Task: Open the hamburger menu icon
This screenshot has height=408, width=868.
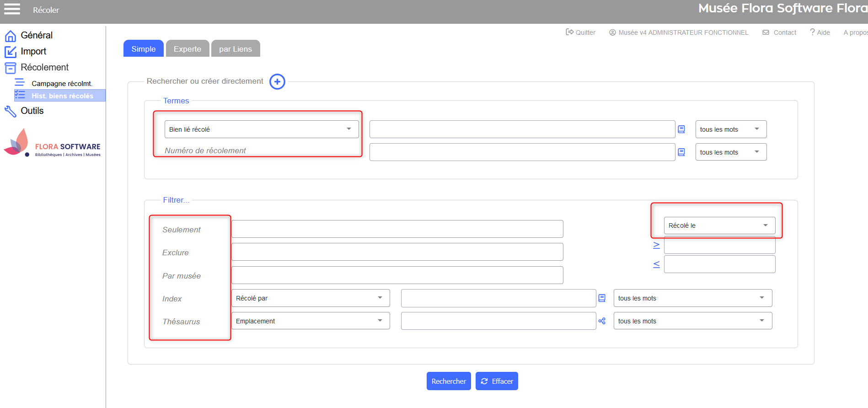Action: pos(12,9)
